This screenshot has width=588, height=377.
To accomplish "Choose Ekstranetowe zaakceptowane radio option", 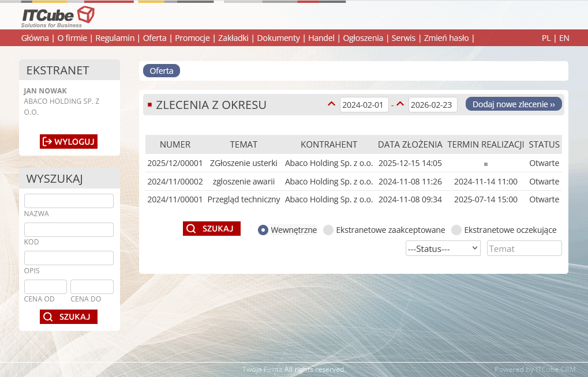I will [x=328, y=230].
